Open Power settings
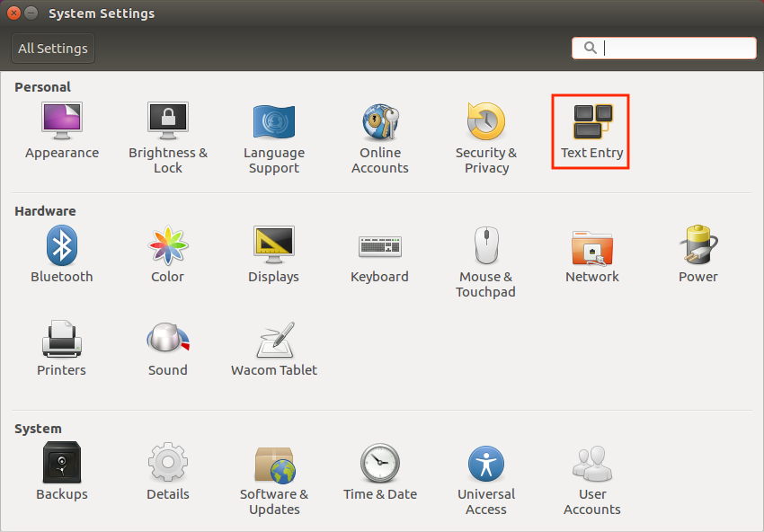Viewport: 764px width, 532px height. click(698, 253)
